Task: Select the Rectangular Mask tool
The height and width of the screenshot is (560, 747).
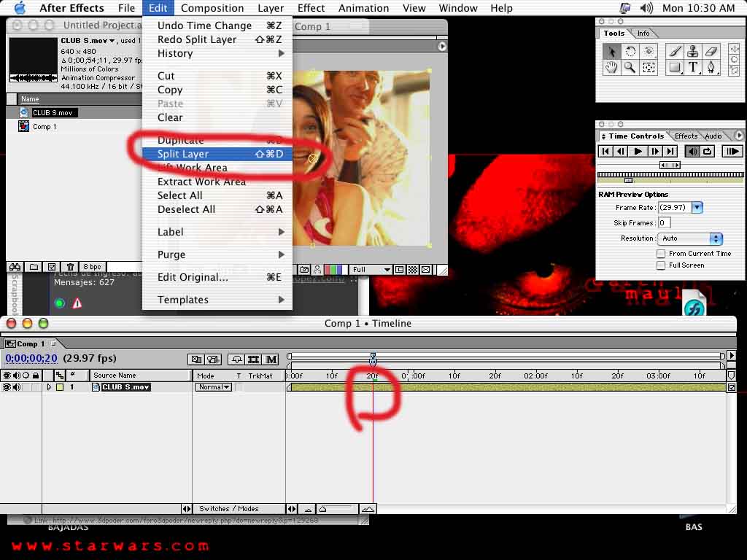Action: pyautogui.click(x=675, y=68)
